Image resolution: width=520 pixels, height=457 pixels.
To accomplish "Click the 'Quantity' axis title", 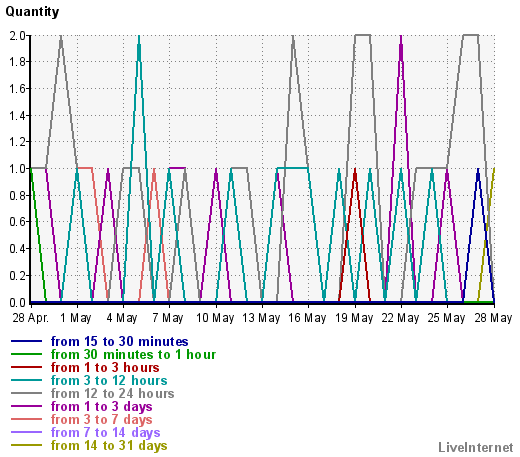I will pos(32,12).
